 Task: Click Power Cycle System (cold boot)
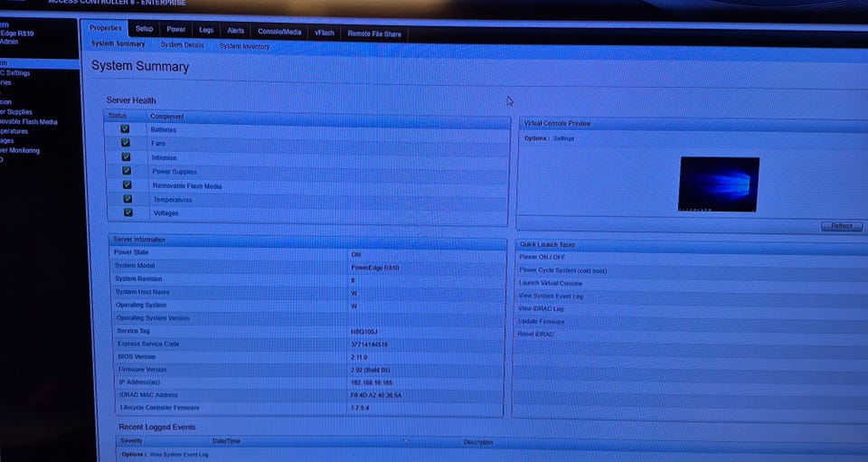coord(562,270)
